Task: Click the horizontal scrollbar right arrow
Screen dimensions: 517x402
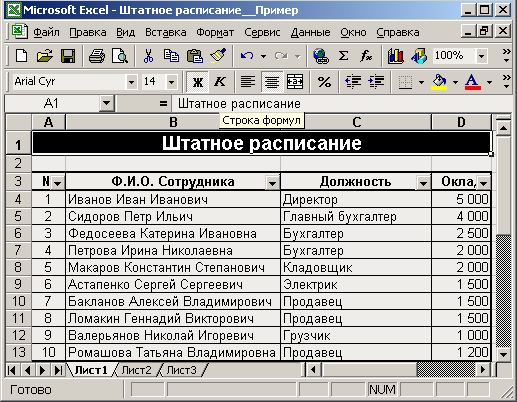Action: click(x=482, y=369)
